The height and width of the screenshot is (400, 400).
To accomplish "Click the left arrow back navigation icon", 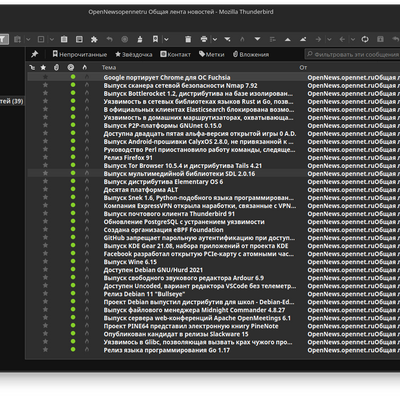I will click(x=342, y=39).
